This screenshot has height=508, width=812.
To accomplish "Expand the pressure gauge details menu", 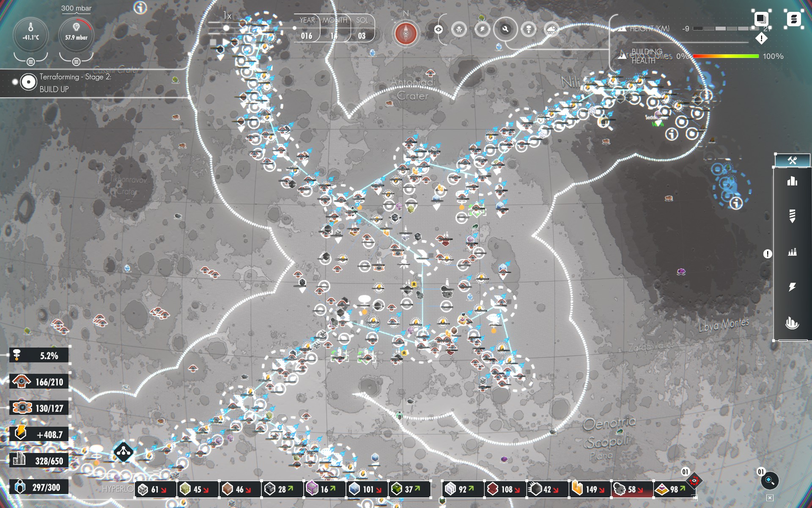I will (x=76, y=62).
